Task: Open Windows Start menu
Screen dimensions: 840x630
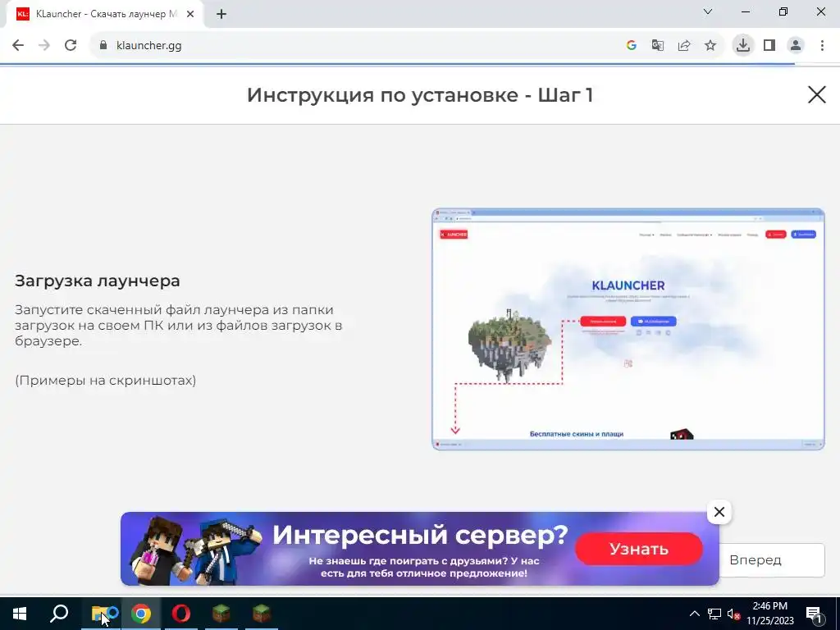Action: coord(20,614)
